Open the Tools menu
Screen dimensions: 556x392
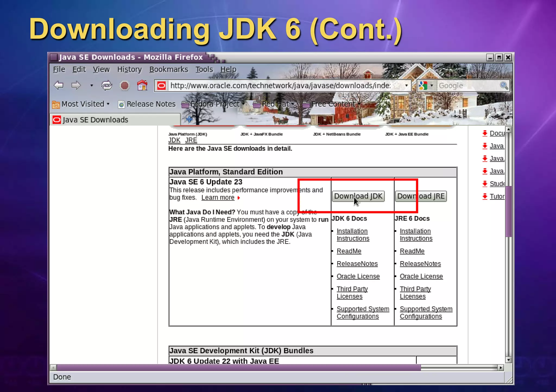click(x=204, y=69)
